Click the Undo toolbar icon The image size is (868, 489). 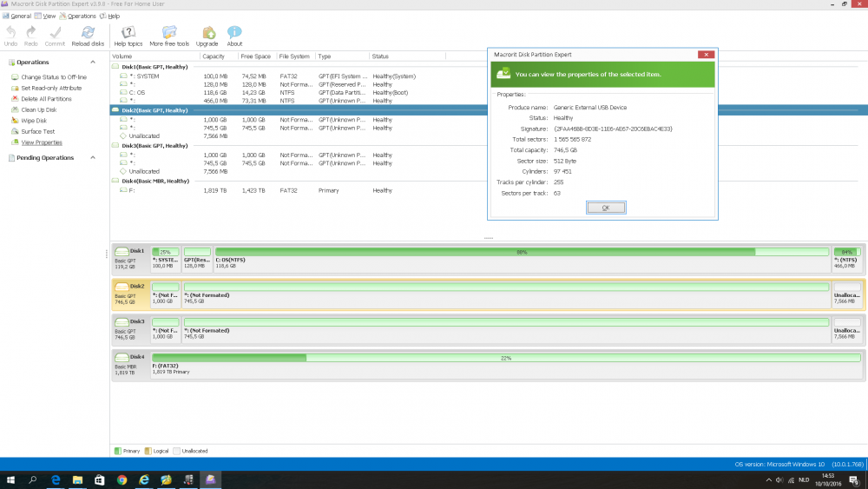coord(10,36)
